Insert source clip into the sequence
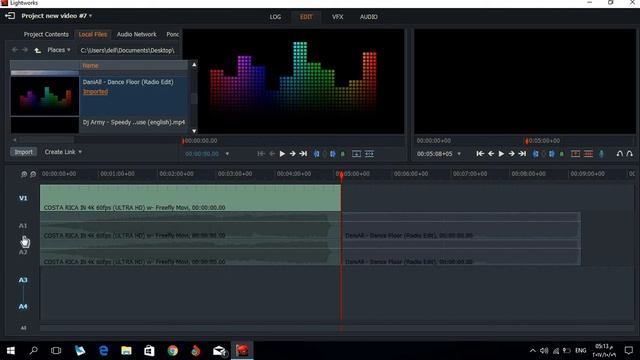Image resolution: width=640 pixels, height=360 pixels. click(x=356, y=154)
